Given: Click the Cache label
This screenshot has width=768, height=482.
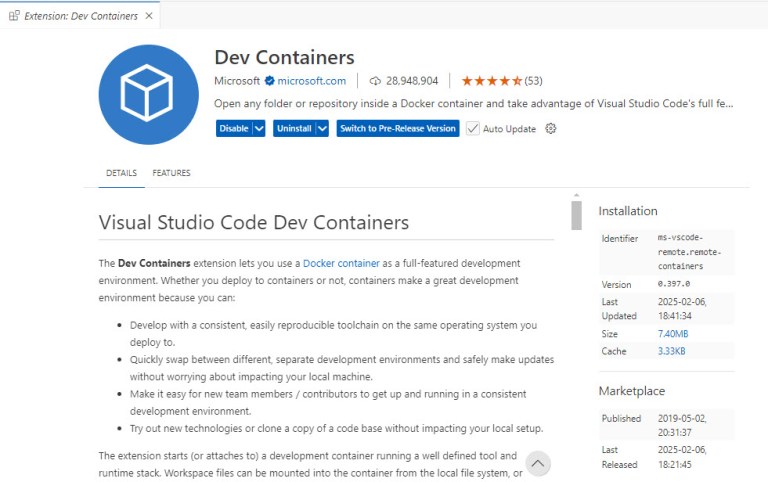Looking at the screenshot, I should 614,351.
